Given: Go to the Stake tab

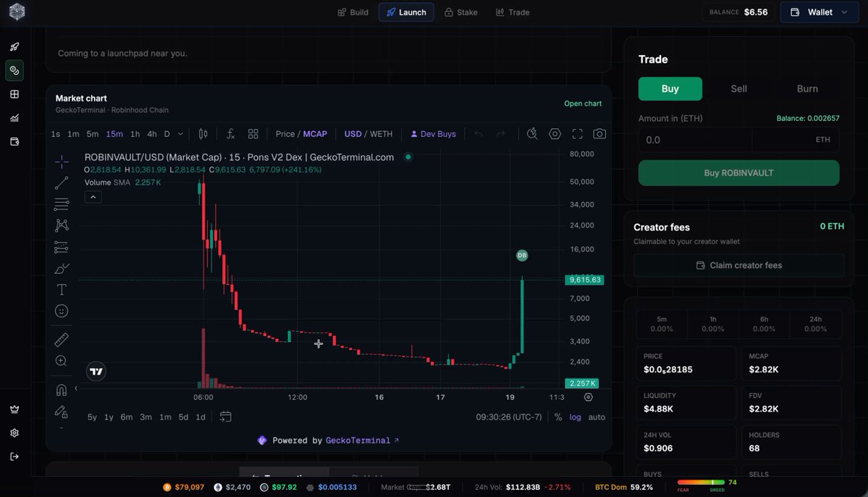Looking at the screenshot, I should tap(461, 12).
